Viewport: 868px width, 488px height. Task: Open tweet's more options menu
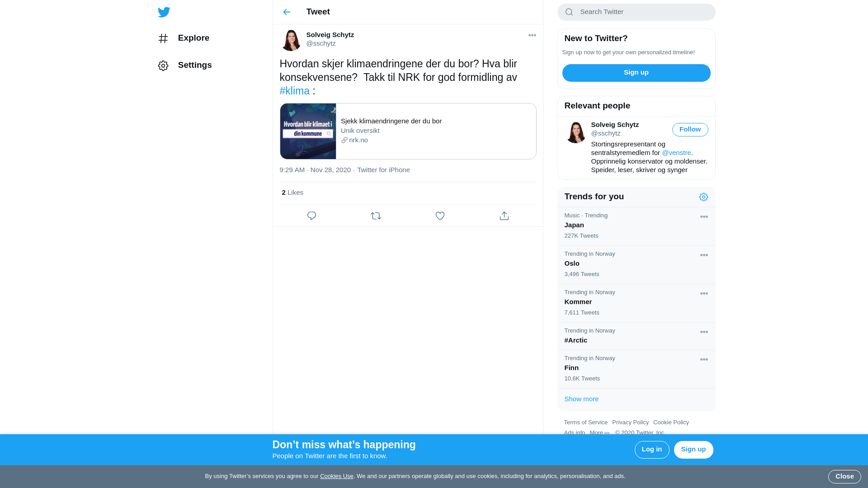[x=532, y=35]
